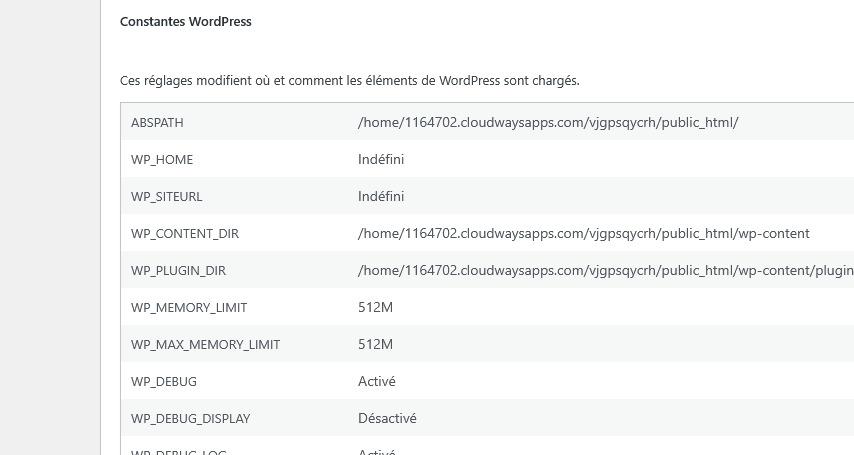This screenshot has width=854, height=455.
Task: Click the 512M value for WP_MEMORY_LIMIT
Action: (x=376, y=308)
